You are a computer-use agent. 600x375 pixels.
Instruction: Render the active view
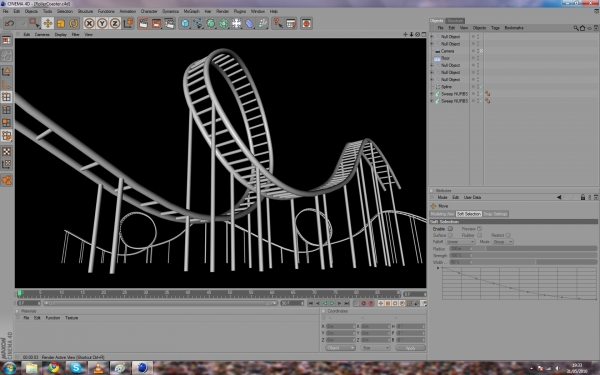click(x=143, y=23)
